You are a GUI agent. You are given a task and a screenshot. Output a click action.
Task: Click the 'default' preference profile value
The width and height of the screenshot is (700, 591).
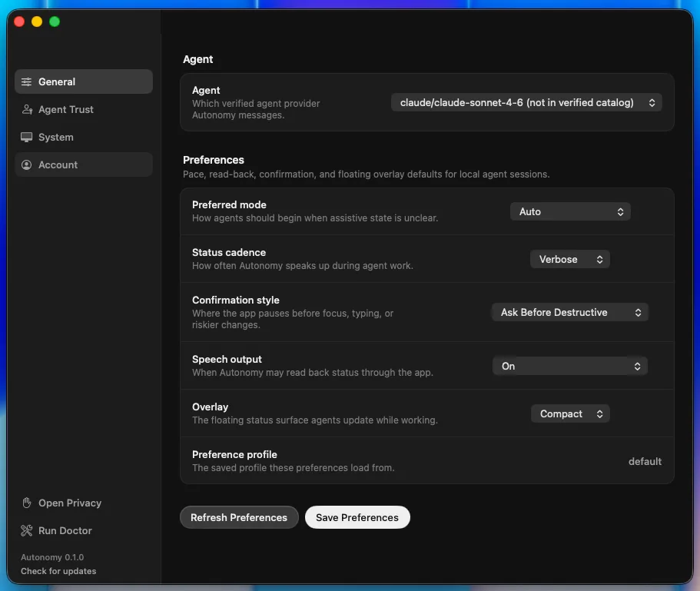645,462
